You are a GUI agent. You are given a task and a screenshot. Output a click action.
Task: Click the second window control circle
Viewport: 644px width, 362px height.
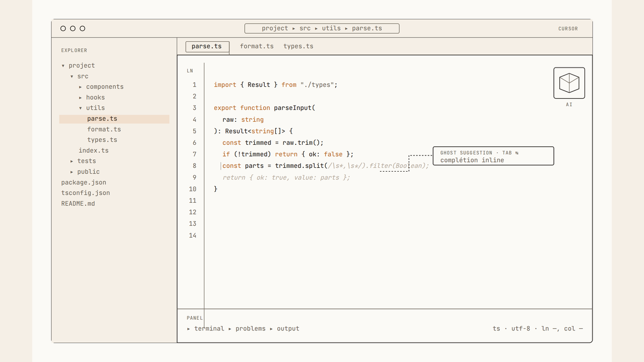73,28
